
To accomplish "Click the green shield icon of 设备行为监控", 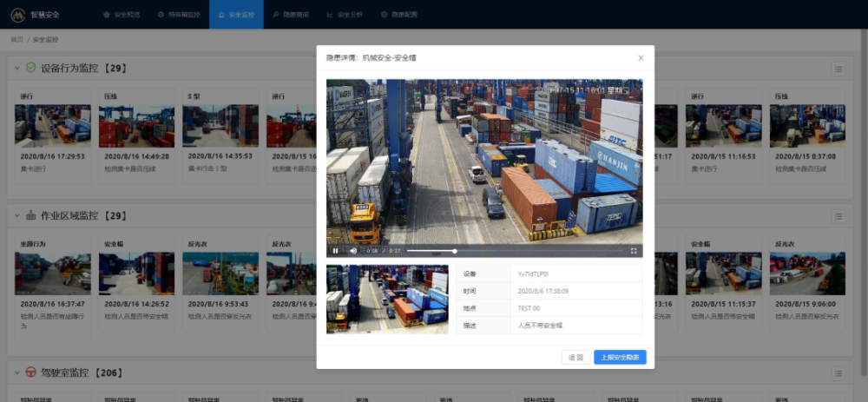I will (x=31, y=68).
